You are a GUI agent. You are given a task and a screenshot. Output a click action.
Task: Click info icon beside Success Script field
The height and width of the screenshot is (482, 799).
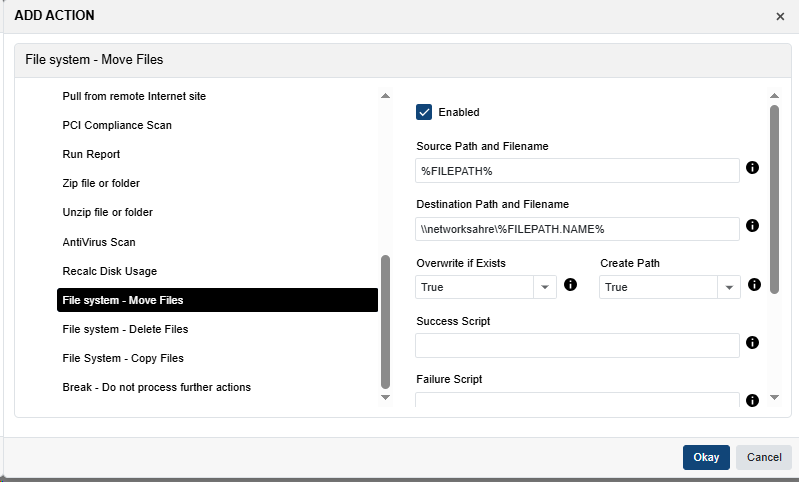(753, 343)
